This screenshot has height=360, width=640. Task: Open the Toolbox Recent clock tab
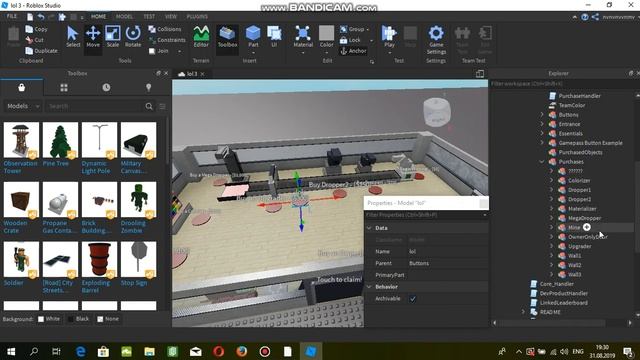(106, 87)
